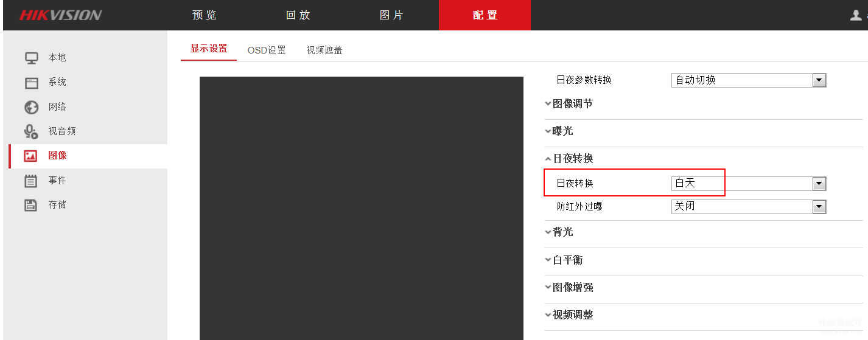
Task: Click the 图像 picture icon in sidebar
Action: pyautogui.click(x=31, y=156)
